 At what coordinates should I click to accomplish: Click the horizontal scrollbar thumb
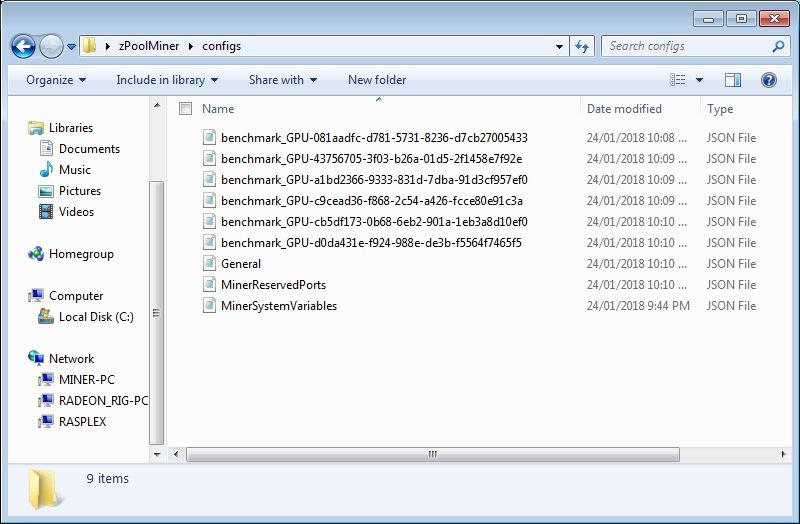point(433,454)
